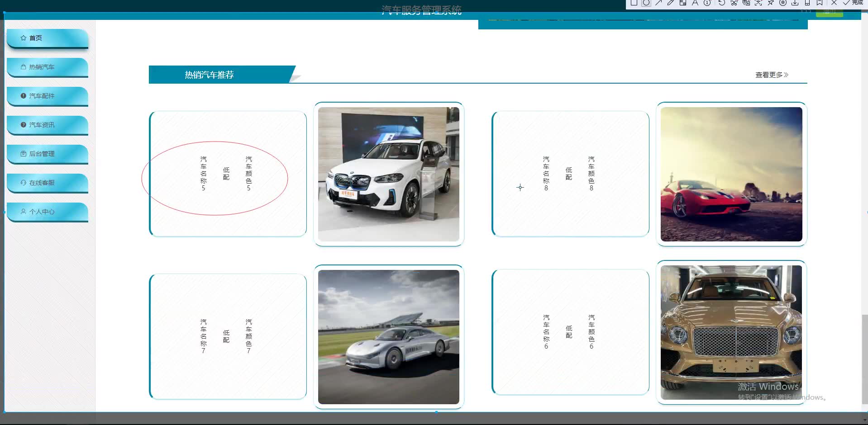Click the 汽车颜色5 text
This screenshot has width=868, height=425.
click(249, 174)
